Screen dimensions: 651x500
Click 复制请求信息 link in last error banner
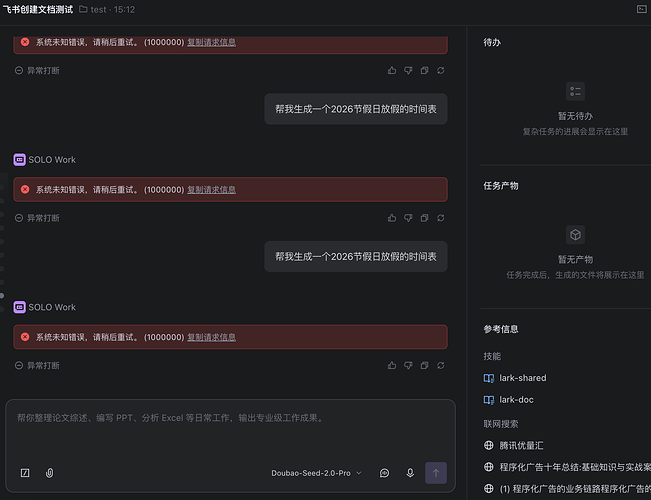pyautogui.click(x=211, y=337)
